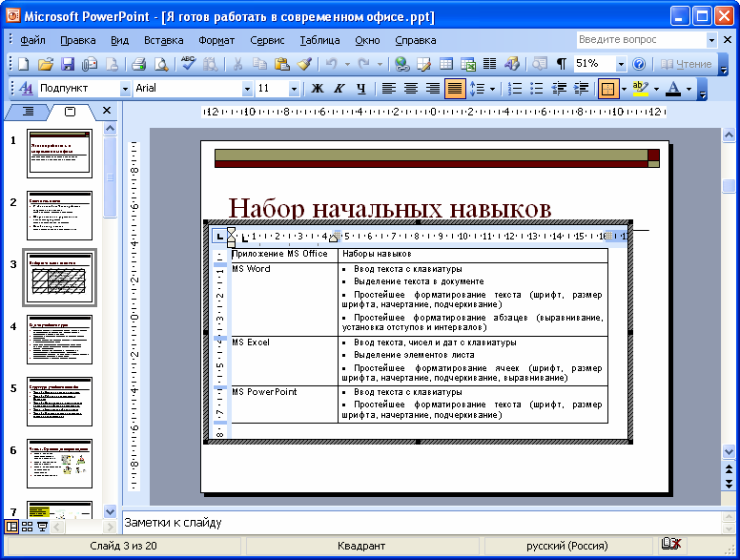
Task: Toggle show paragraph marks ¶
Action: click(561, 64)
